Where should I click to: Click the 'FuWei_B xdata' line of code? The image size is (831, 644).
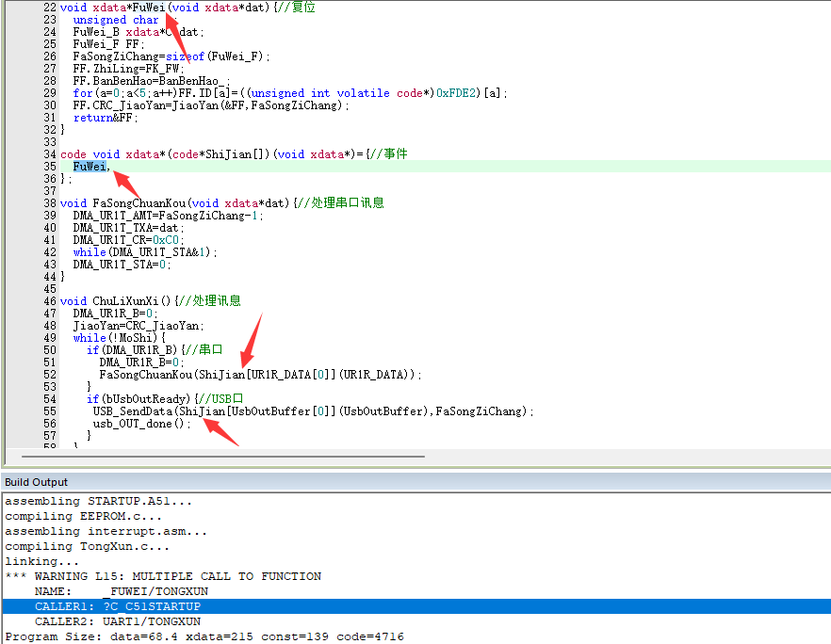(138, 32)
